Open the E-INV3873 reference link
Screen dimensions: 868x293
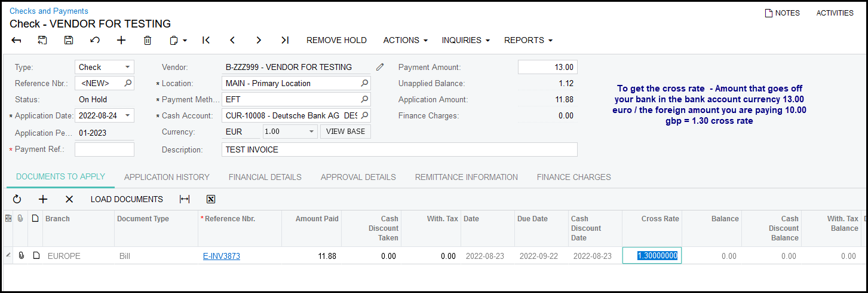click(222, 256)
